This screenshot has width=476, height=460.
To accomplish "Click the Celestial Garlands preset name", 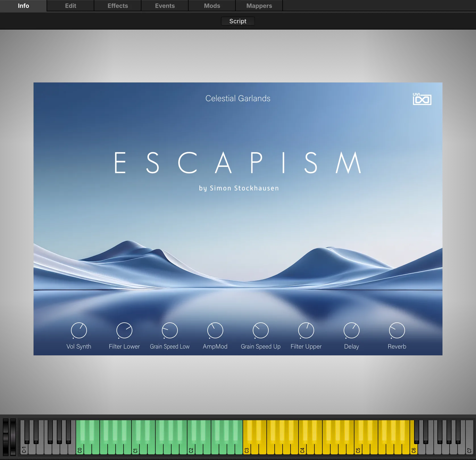I will tap(238, 98).
